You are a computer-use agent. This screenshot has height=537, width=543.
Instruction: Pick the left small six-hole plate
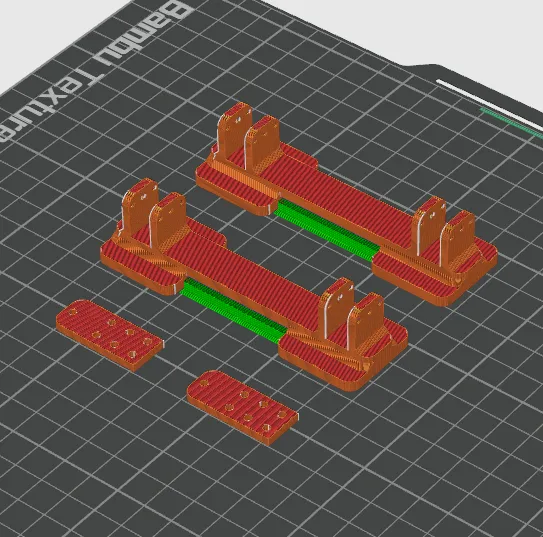(110, 335)
